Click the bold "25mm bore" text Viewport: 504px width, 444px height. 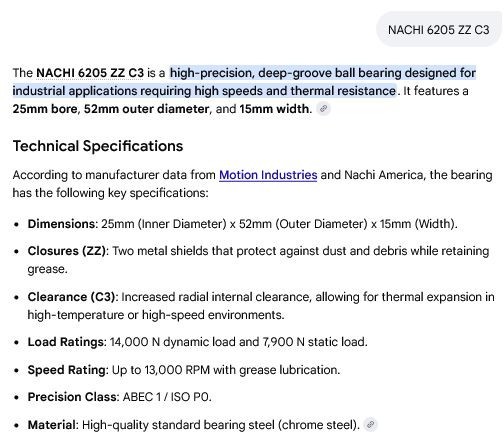pyautogui.click(x=45, y=109)
